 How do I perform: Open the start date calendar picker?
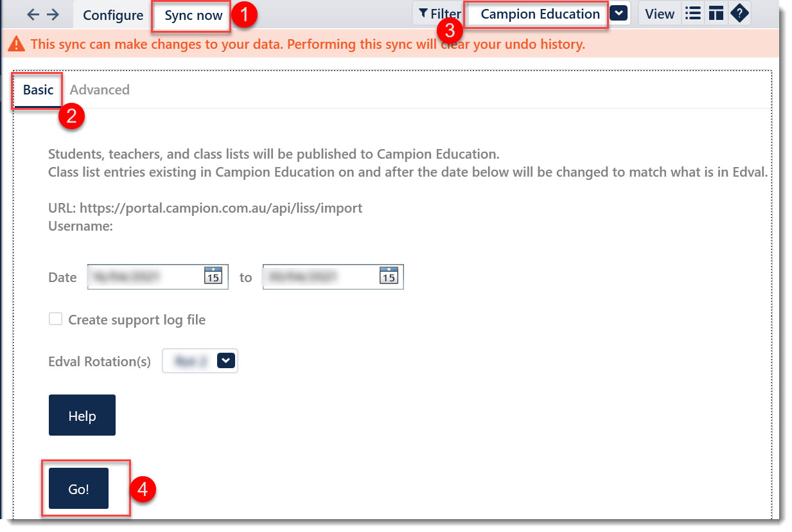(x=213, y=276)
